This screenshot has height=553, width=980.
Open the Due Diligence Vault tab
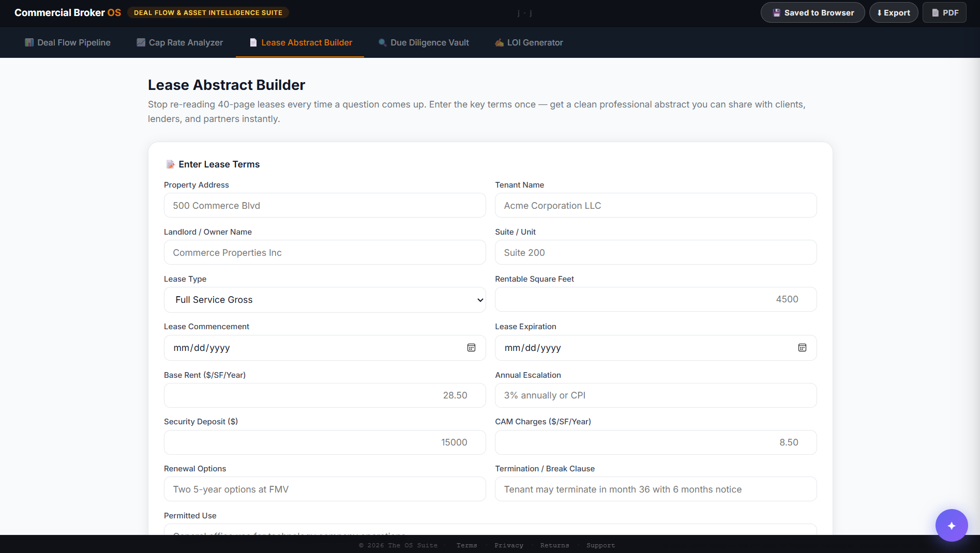pos(424,42)
